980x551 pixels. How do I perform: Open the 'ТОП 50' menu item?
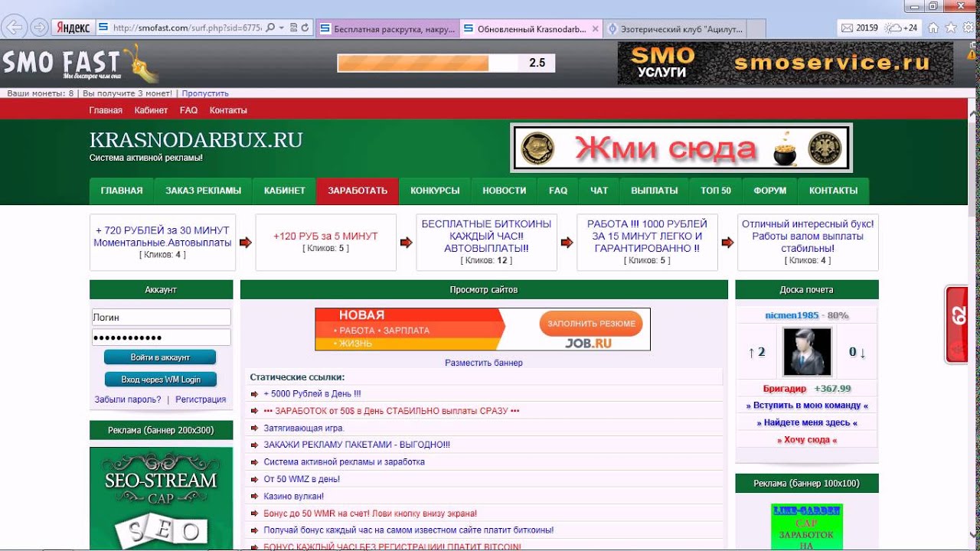coord(716,191)
